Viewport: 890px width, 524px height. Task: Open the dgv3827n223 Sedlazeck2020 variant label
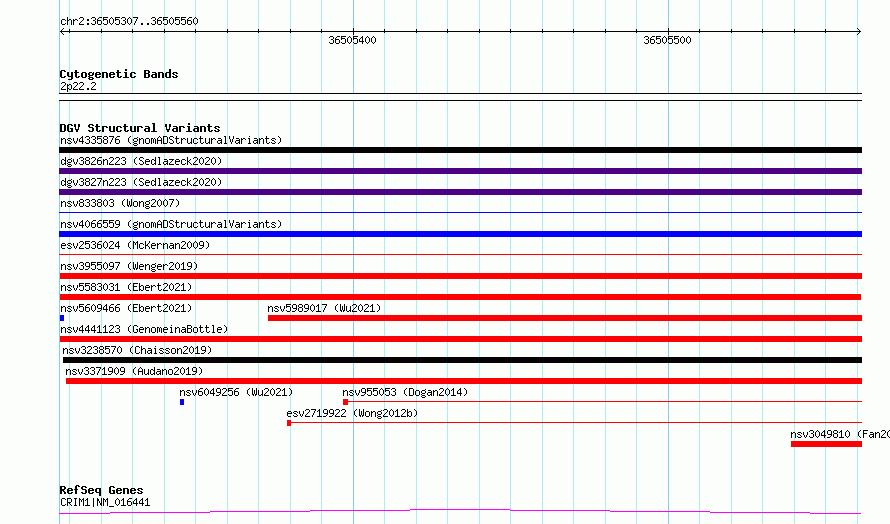click(x=141, y=182)
